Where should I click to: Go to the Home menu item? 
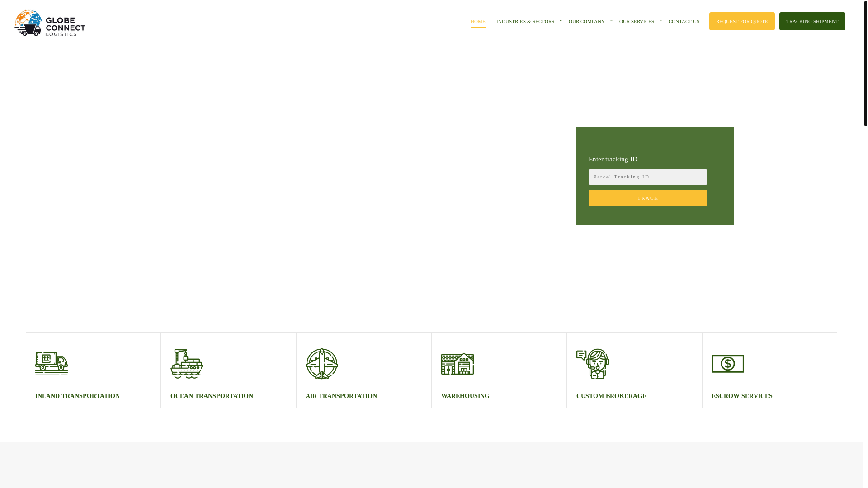(x=478, y=21)
